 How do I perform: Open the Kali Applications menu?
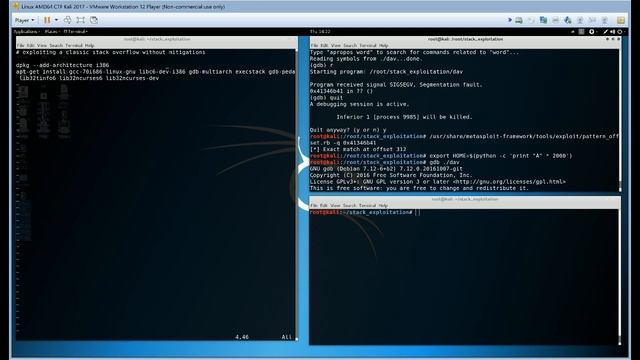coord(27,31)
